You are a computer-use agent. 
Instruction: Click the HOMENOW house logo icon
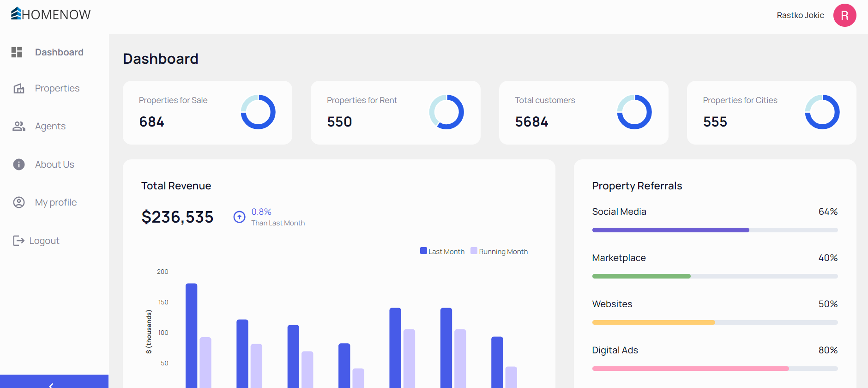coord(16,14)
